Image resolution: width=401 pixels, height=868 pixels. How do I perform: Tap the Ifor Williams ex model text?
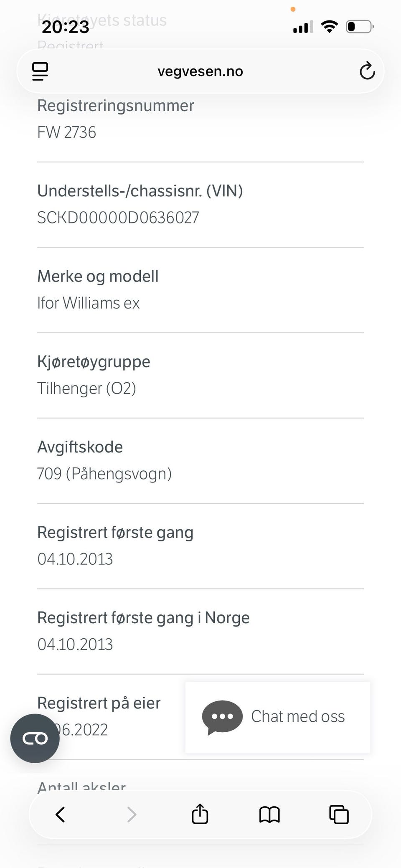[x=88, y=303]
